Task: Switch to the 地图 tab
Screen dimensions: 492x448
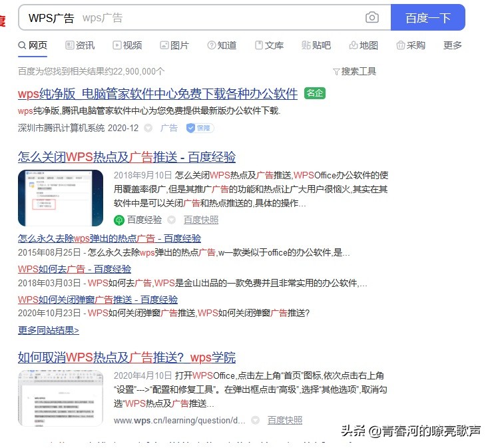Action: (364, 45)
